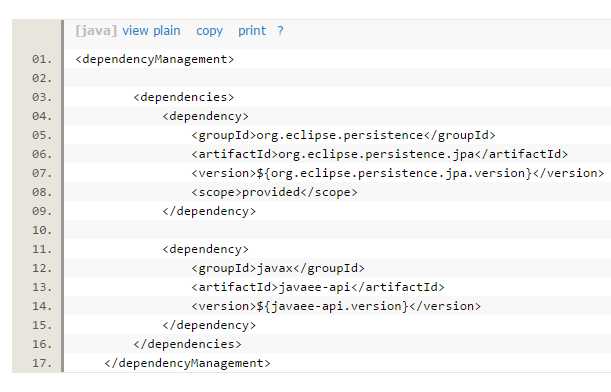Click the dependencies opening tag on line 03
The image size is (611, 392).
click(184, 97)
